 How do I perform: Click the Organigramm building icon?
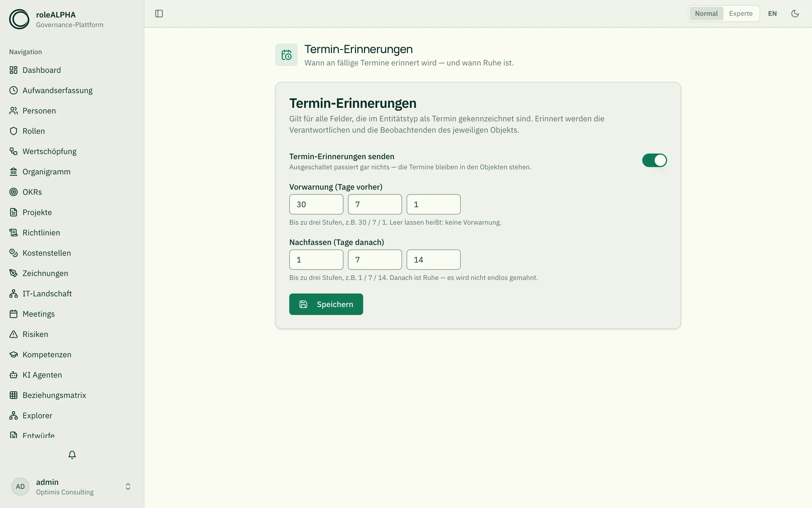point(14,172)
